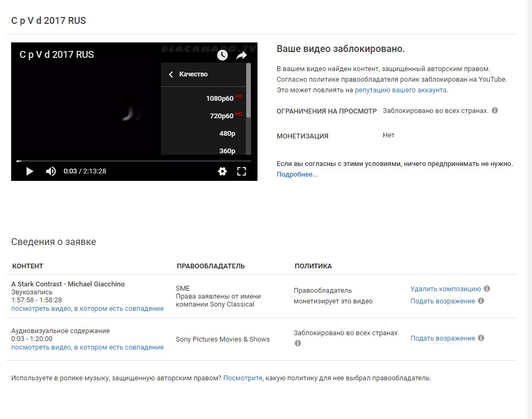This screenshot has height=419, width=532.
Task: Click the quality menu scrollbar
Action: coord(248,91)
